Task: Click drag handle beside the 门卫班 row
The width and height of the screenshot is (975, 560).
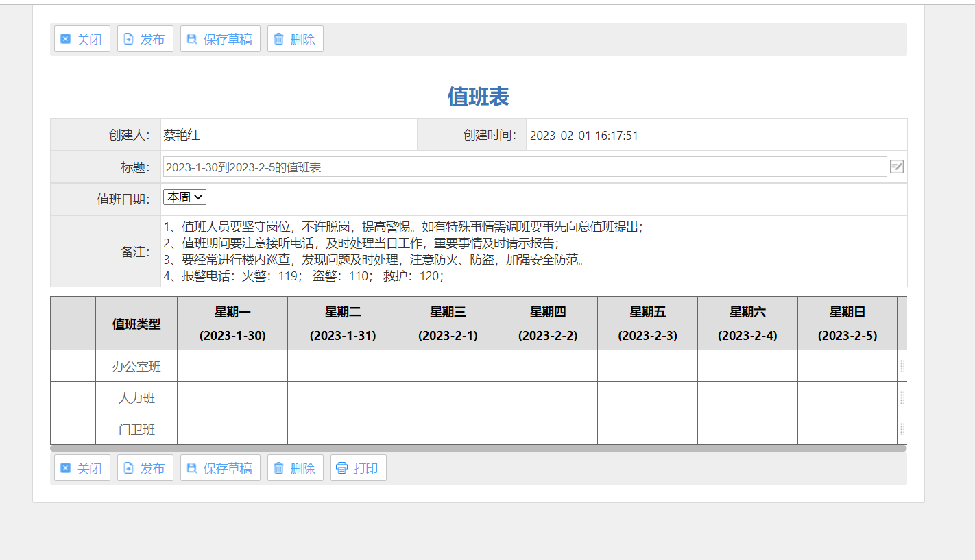Action: point(902,428)
